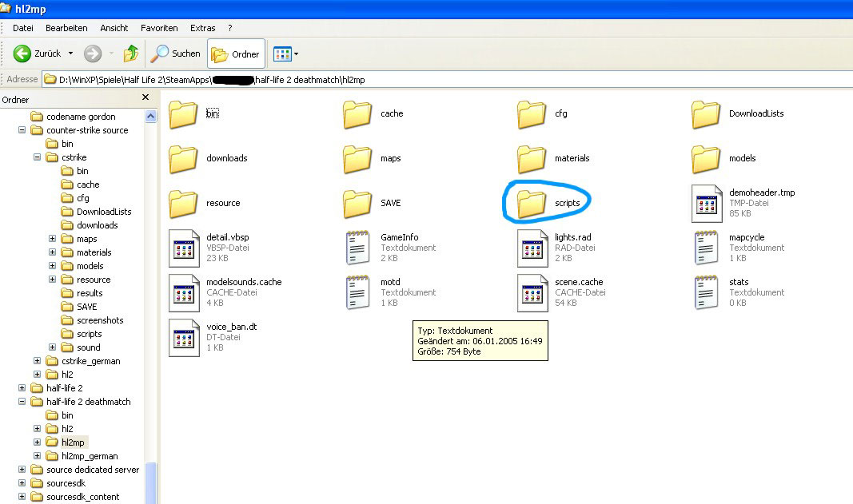This screenshot has height=504, width=853.
Task: Select the bin folder icon in file view
Action: pos(183,114)
